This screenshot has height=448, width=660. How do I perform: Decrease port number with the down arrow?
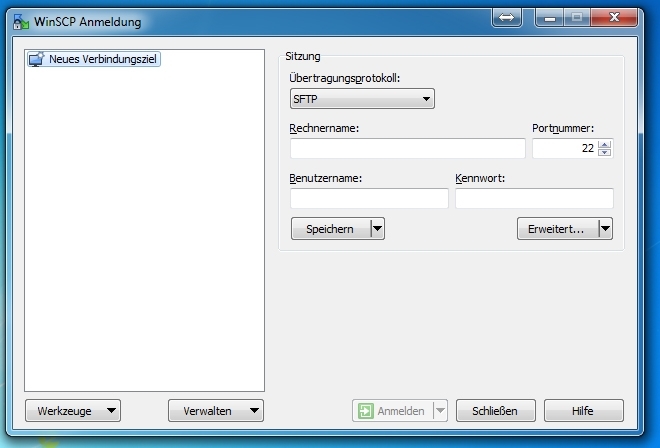pos(604,153)
